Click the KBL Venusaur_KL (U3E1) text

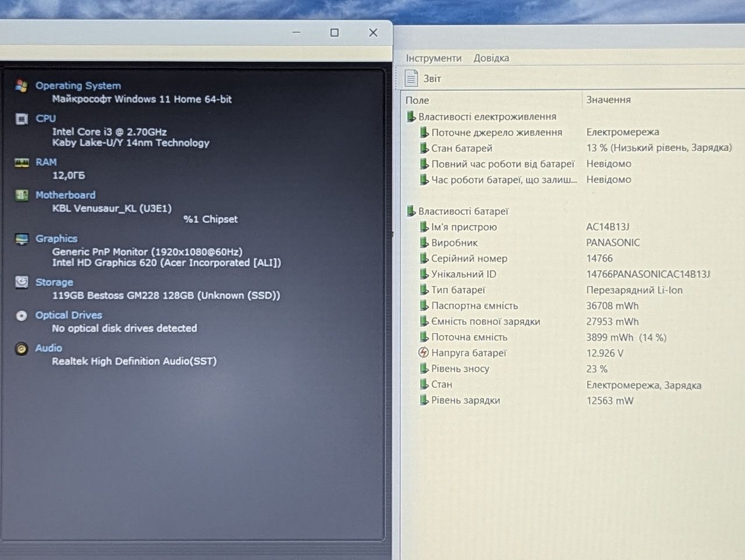pos(112,208)
